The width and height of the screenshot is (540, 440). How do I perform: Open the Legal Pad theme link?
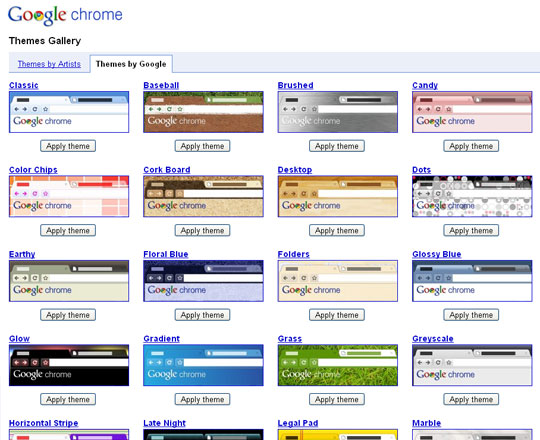pos(298,423)
